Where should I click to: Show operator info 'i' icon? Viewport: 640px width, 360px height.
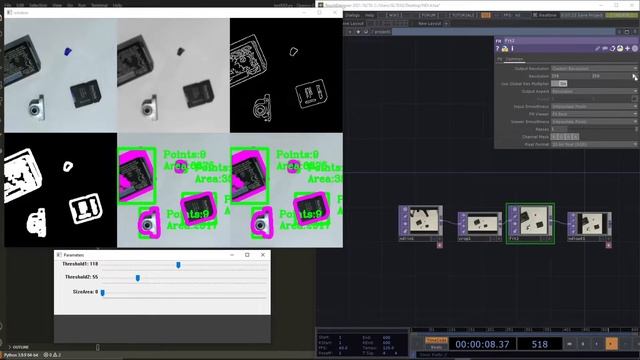(512, 49)
